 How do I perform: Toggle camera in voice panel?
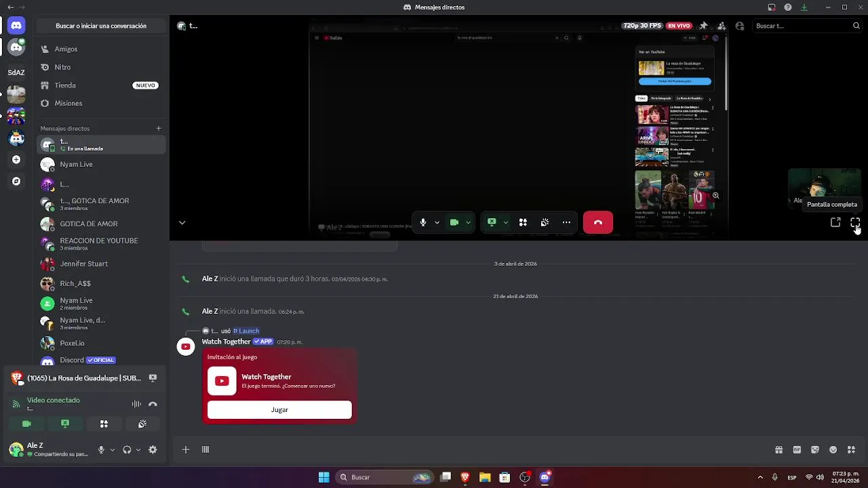(26, 424)
